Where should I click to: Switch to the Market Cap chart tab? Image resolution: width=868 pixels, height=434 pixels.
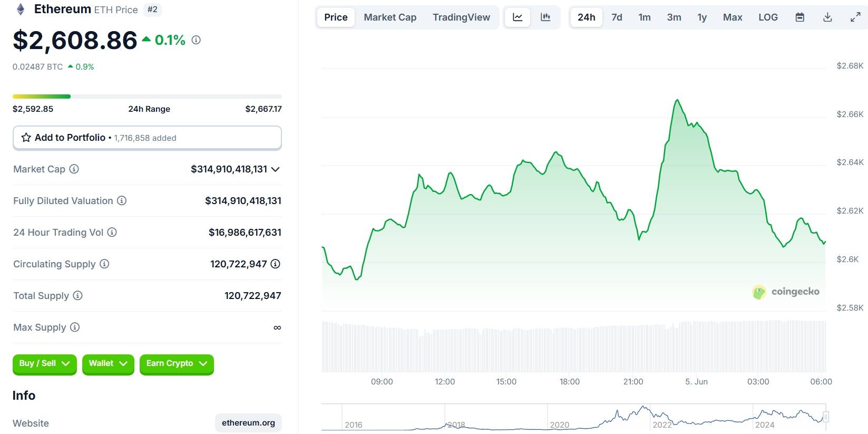click(x=390, y=17)
